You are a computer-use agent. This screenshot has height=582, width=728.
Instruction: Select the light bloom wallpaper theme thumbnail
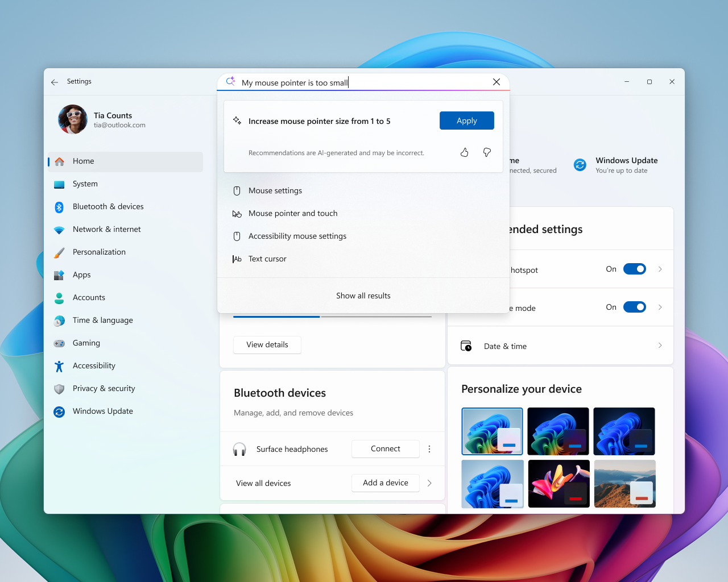coord(493,431)
